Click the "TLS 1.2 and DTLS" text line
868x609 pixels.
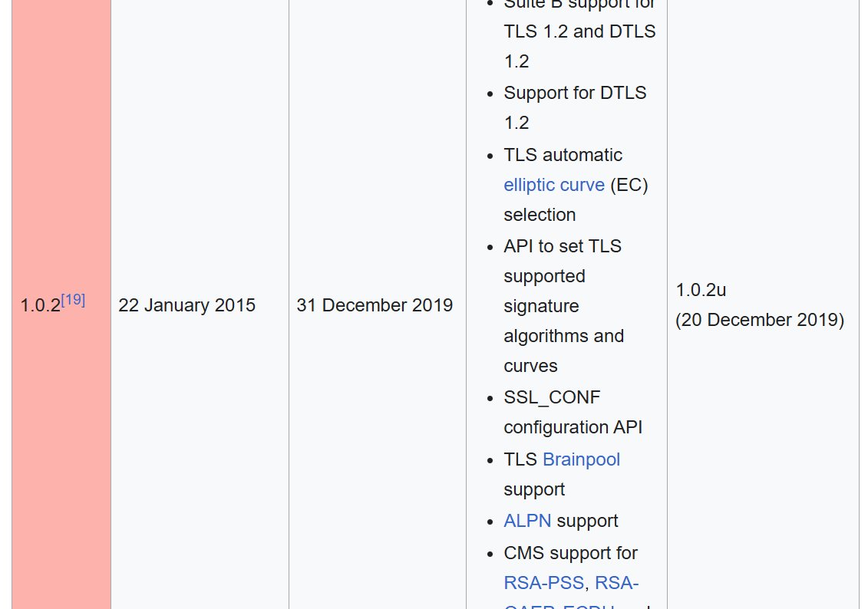point(579,31)
